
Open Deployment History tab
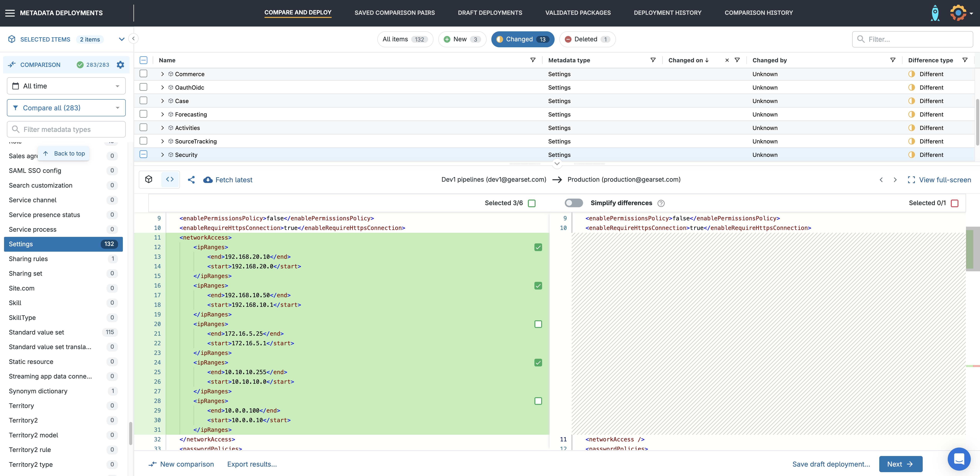(668, 12)
